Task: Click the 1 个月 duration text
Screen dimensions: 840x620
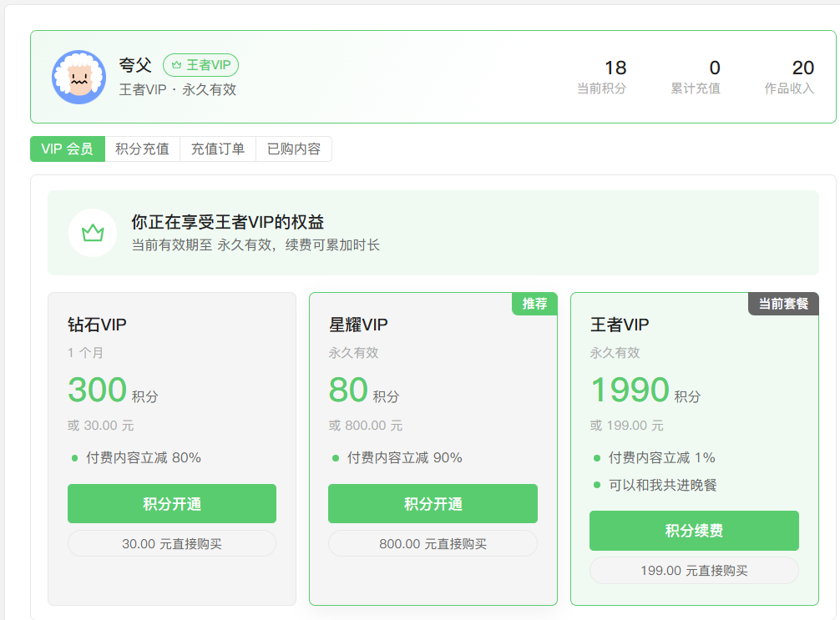Action: coord(86,353)
